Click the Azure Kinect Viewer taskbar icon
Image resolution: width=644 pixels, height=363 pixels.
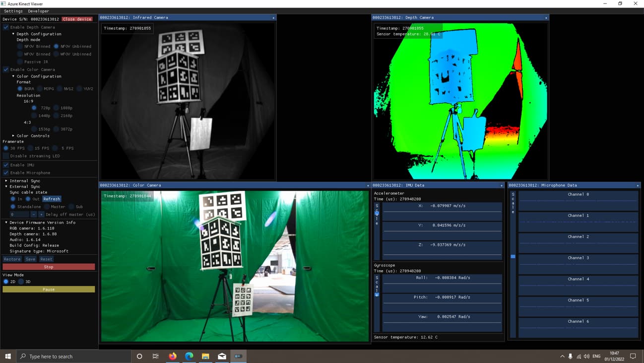pyautogui.click(x=238, y=356)
